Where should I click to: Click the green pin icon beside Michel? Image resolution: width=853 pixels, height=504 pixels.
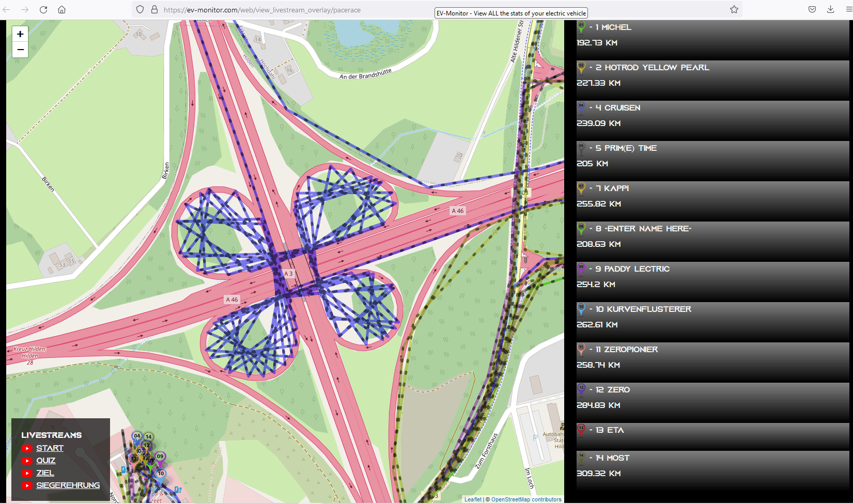[581, 27]
